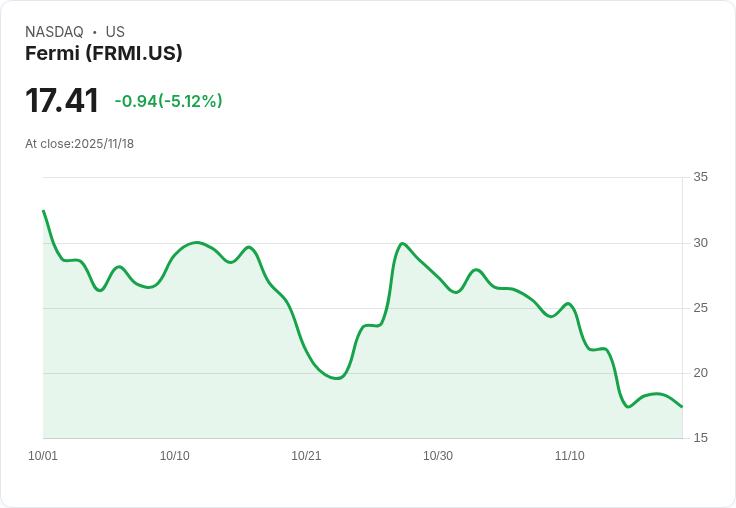Image resolution: width=736 pixels, height=508 pixels.
Task: Select the 15 price axis label
Action: pos(701,438)
